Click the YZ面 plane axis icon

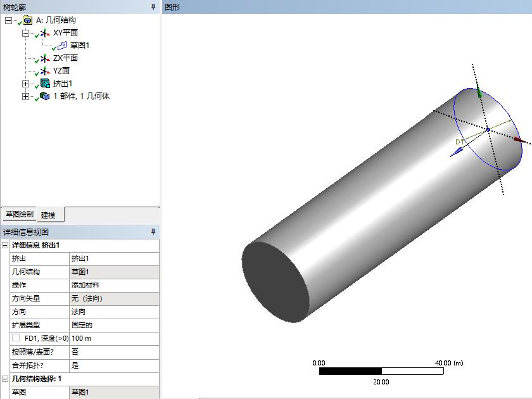(45, 71)
